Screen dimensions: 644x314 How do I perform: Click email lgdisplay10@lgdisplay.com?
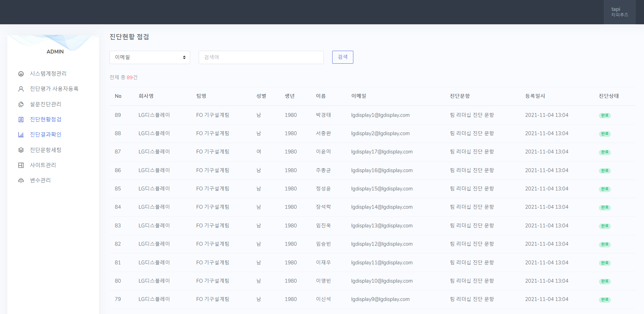(x=382, y=281)
